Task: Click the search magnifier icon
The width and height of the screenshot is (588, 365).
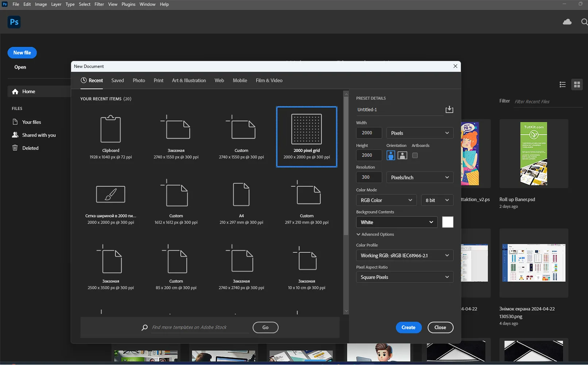Action: pos(584,22)
